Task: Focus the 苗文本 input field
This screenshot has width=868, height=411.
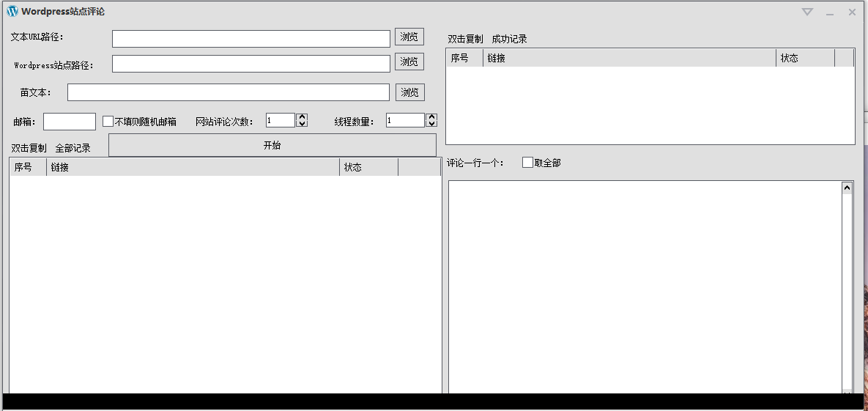Action: [229, 92]
